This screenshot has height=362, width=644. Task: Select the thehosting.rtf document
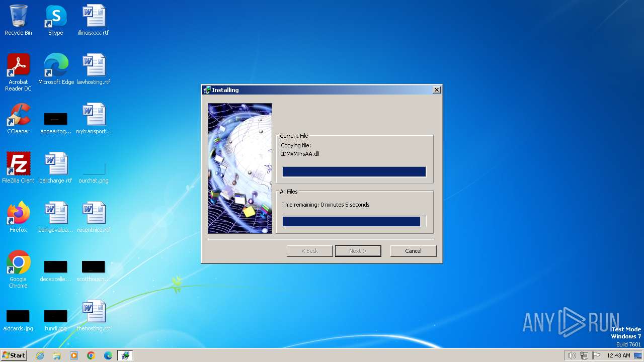point(93,316)
